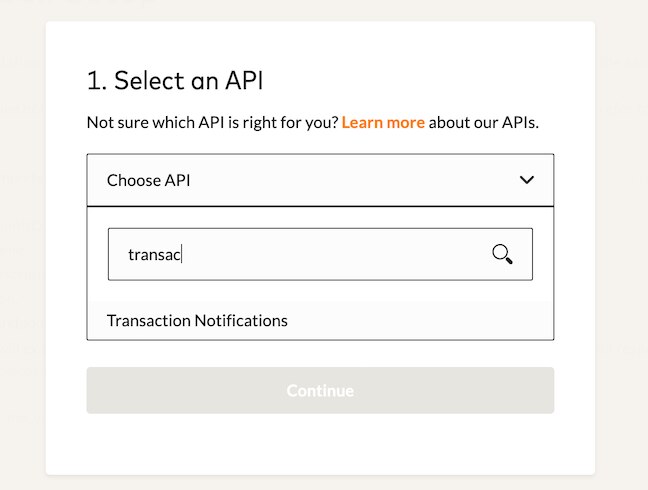Click the word "Transaction" in the result
The width and height of the screenshot is (648, 490).
[x=148, y=321]
